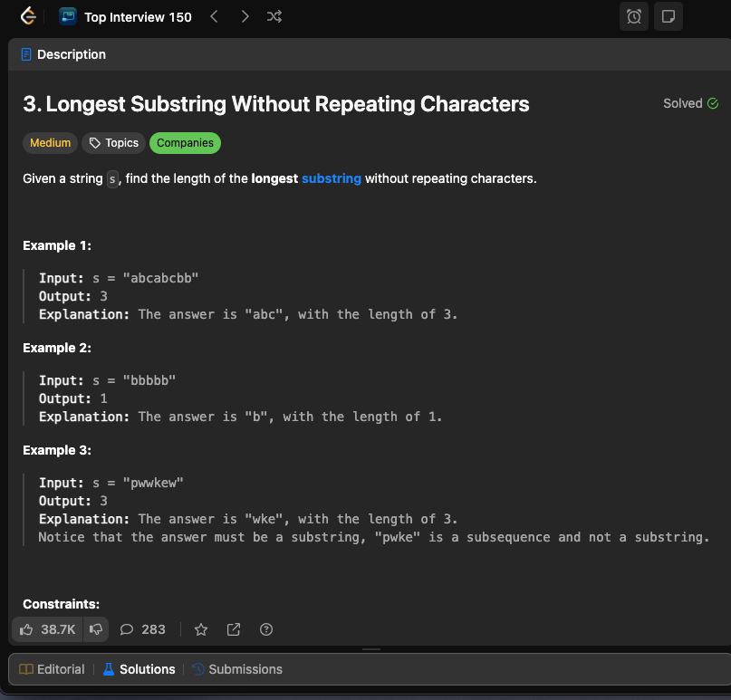Pick a random problem with shuffle icon
Screen dimensions: 731x700
coord(274,17)
